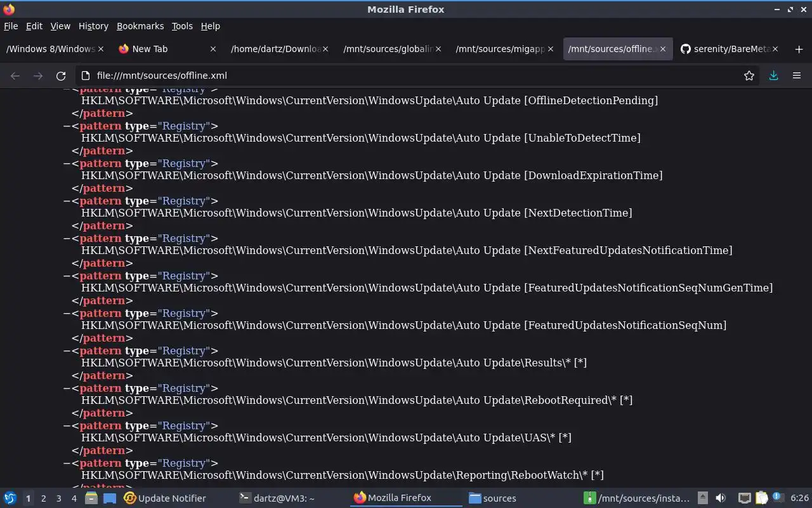
Task: Switch to virtual desktop 4
Action: (x=74, y=498)
